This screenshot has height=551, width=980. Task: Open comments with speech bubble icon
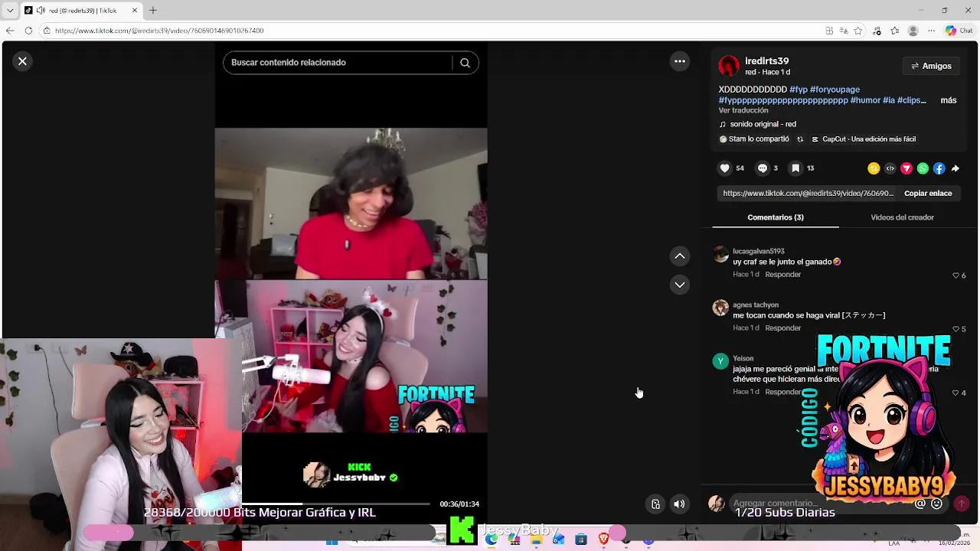(763, 168)
